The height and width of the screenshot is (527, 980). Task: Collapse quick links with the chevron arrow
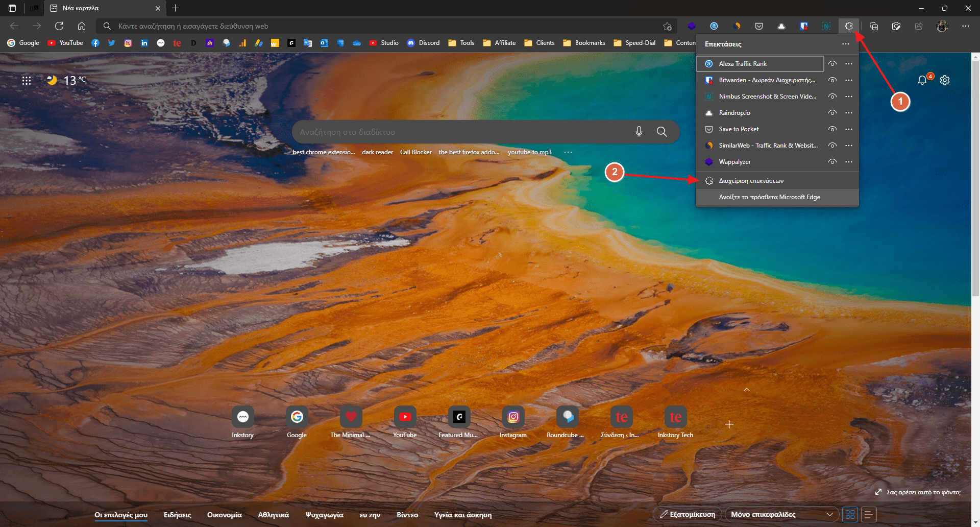(x=747, y=390)
